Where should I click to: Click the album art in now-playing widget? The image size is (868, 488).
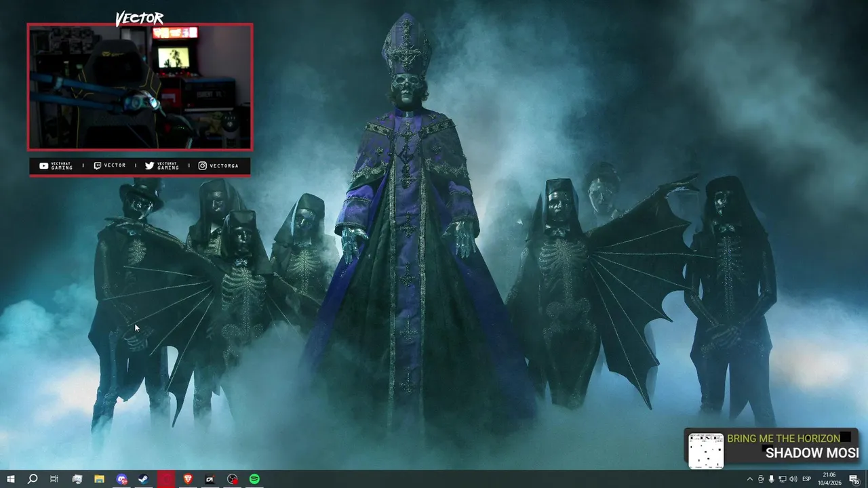706,451
